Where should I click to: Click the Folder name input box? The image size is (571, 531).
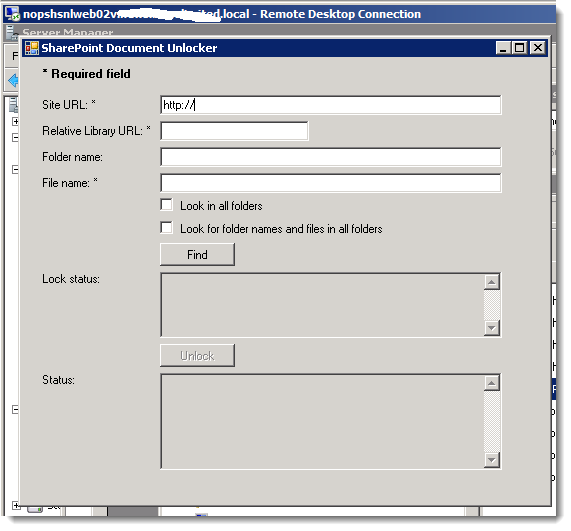331,157
